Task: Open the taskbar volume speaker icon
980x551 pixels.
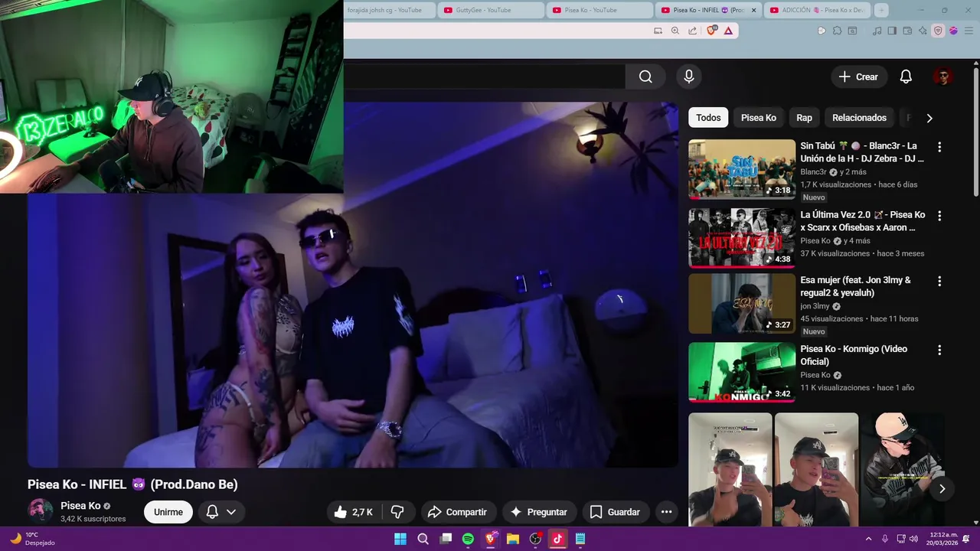Action: (x=913, y=539)
